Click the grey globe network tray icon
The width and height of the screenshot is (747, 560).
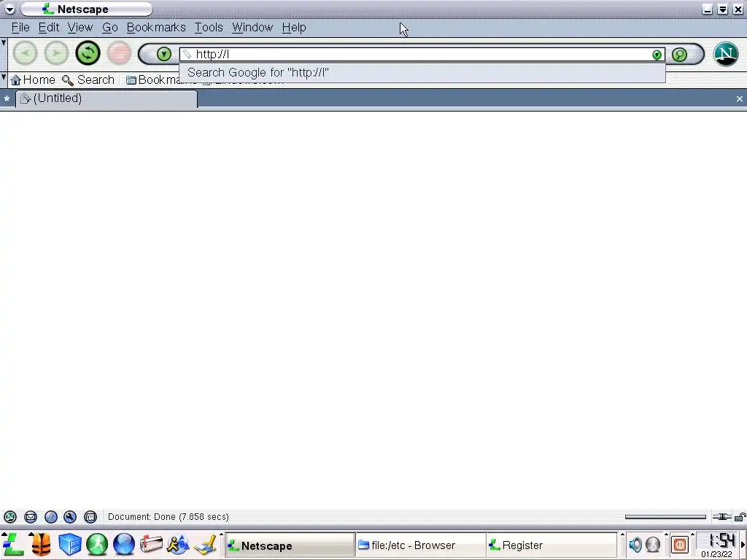click(653, 544)
